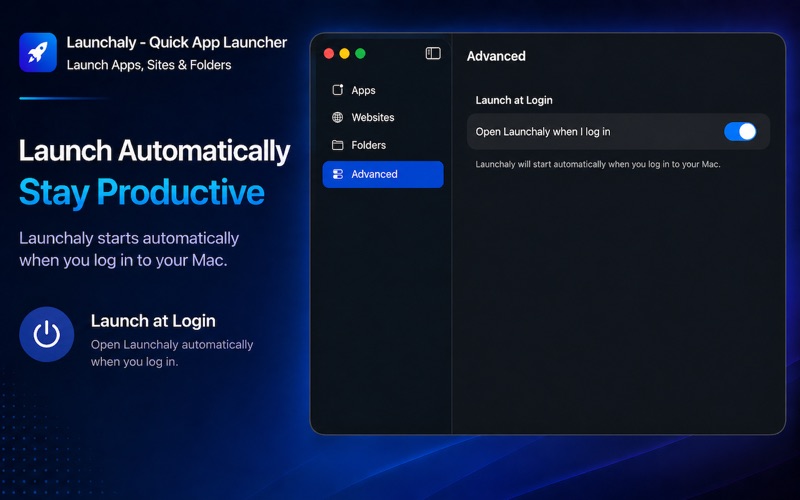Click the 'Launch Automatically' headline
The width and height of the screenshot is (800, 500).
pos(155,151)
